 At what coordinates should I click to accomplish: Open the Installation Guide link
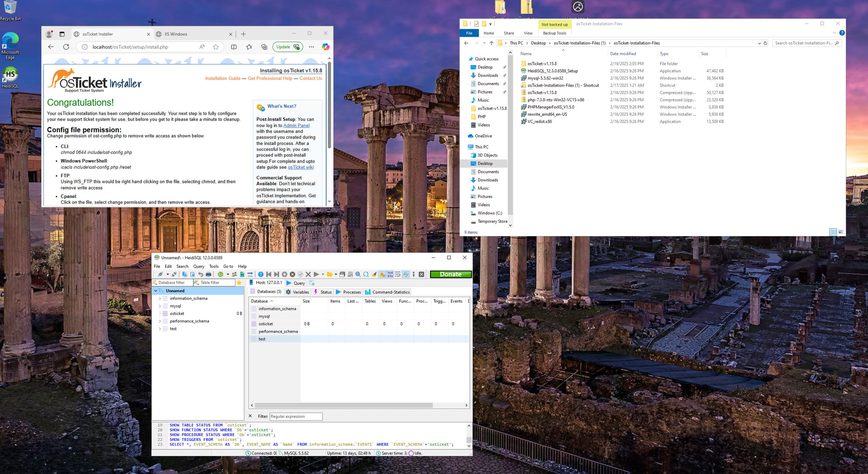coord(223,78)
